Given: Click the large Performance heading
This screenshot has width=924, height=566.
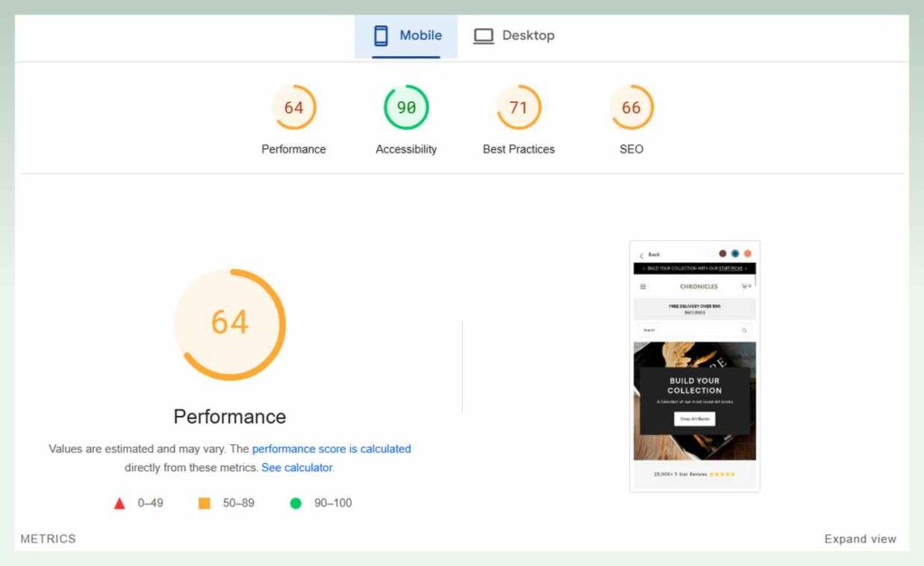Looking at the screenshot, I should click(230, 417).
